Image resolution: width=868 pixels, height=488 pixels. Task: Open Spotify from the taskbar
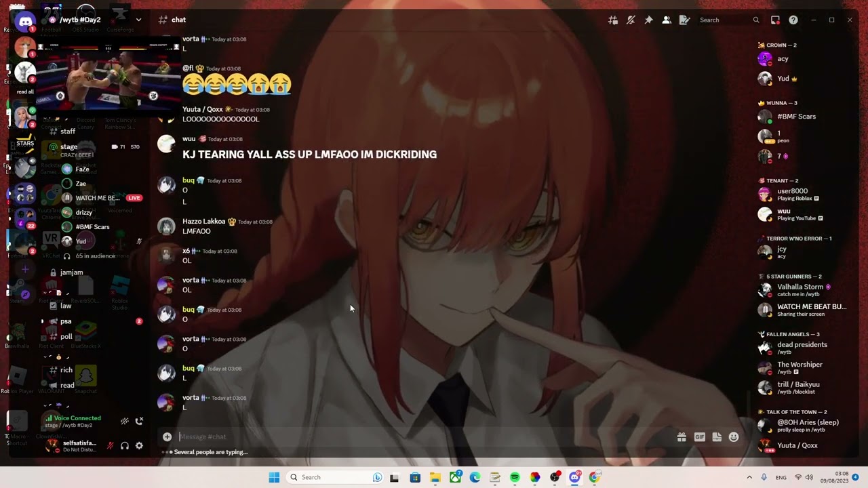click(x=515, y=477)
